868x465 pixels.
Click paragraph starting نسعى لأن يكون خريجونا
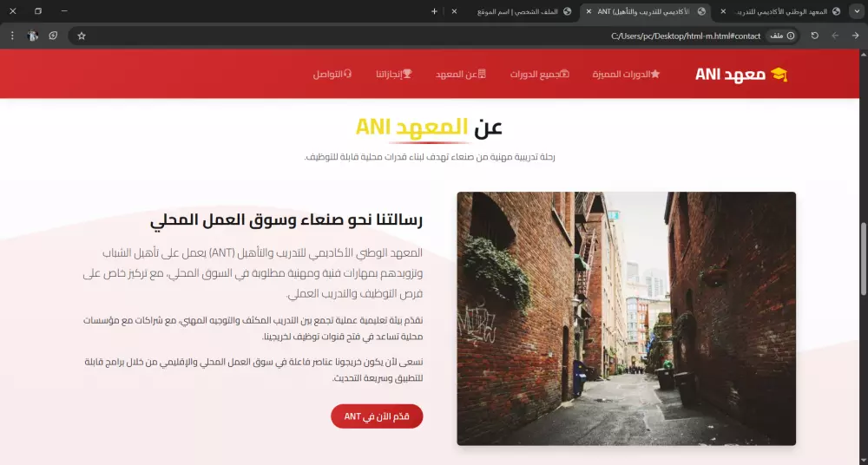coord(253,370)
